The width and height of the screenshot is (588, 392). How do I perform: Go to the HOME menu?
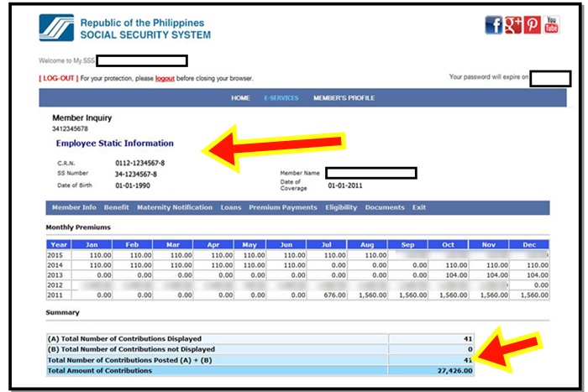(x=240, y=98)
